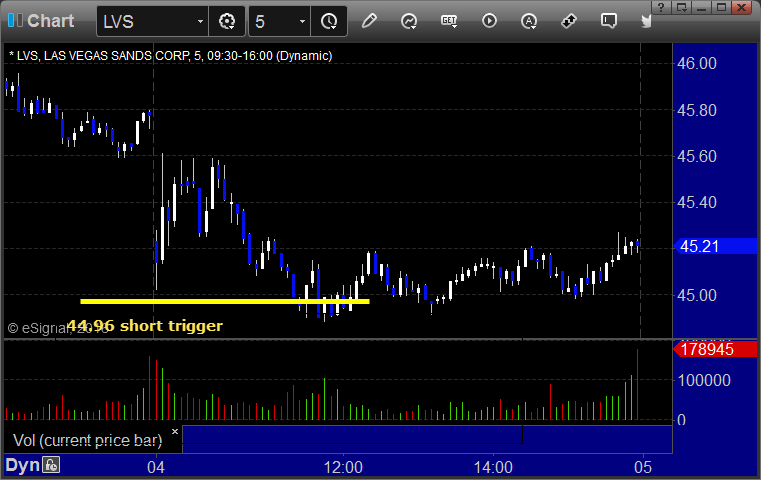Open the chart studies icon menu
Image resolution: width=761 pixels, height=480 pixels.
(409, 21)
